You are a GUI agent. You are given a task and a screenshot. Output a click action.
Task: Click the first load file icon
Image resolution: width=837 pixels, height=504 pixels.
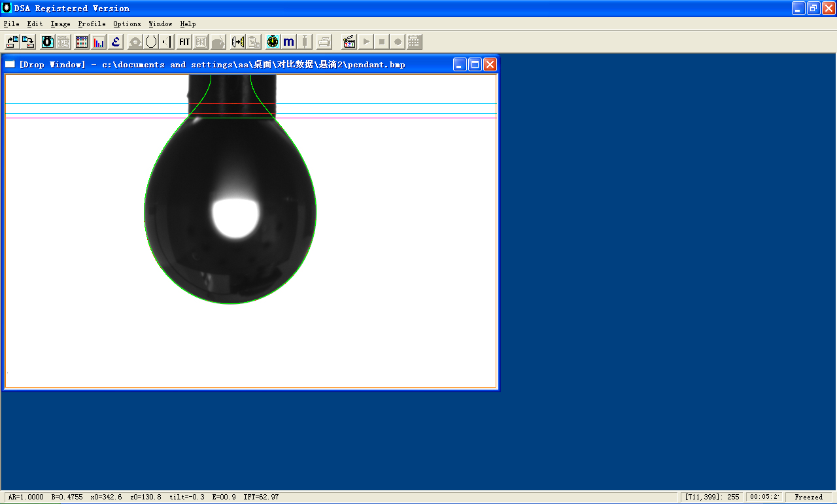pos(12,42)
